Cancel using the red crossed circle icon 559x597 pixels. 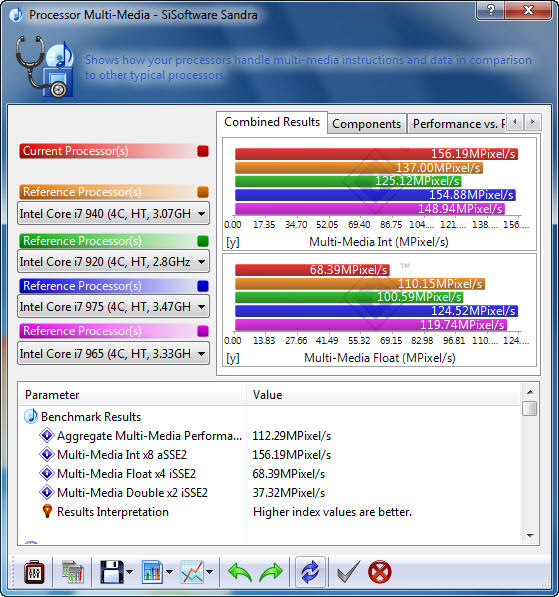[x=380, y=572]
